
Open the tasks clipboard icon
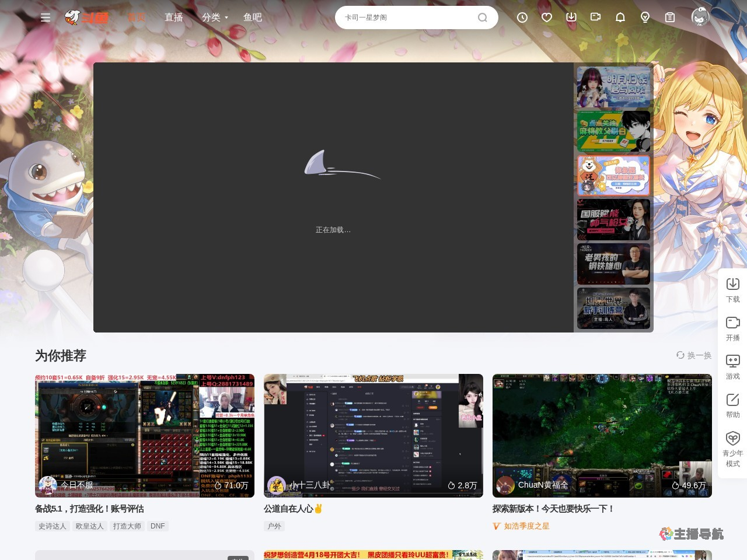coord(669,17)
